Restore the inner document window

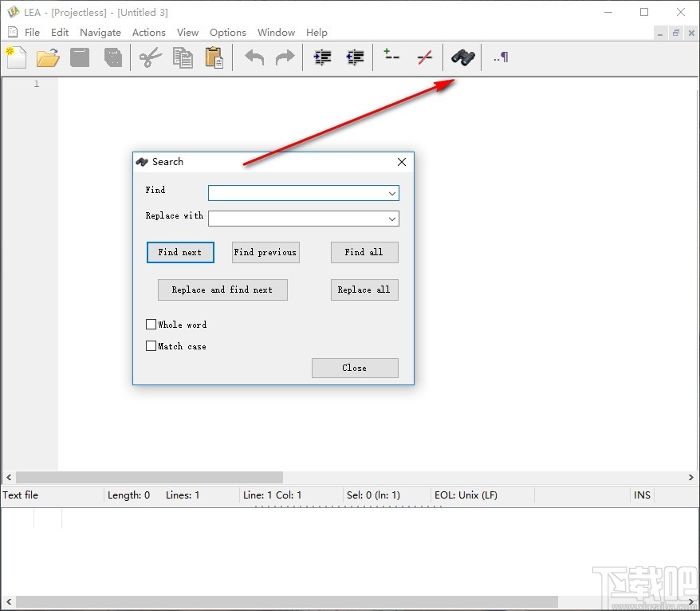pos(676,33)
